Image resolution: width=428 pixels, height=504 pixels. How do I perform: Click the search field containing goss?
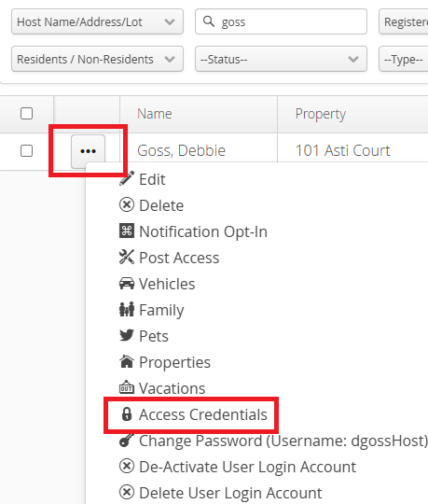click(281, 21)
